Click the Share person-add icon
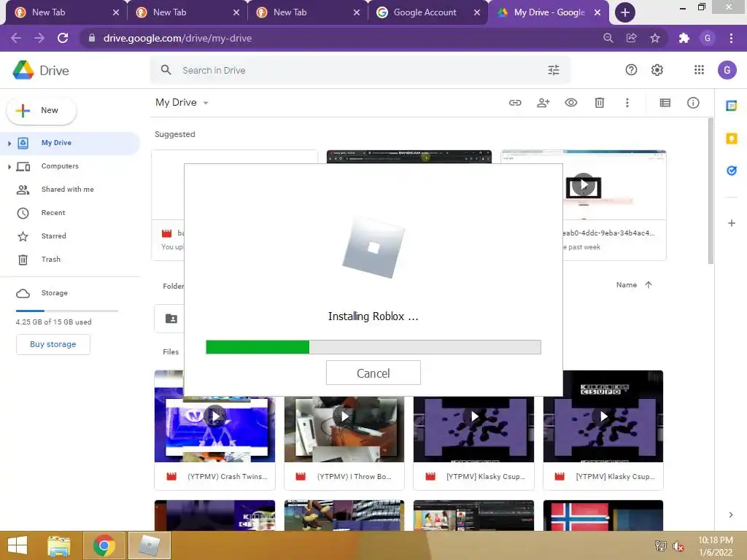This screenshot has width=747, height=560. pos(543,103)
